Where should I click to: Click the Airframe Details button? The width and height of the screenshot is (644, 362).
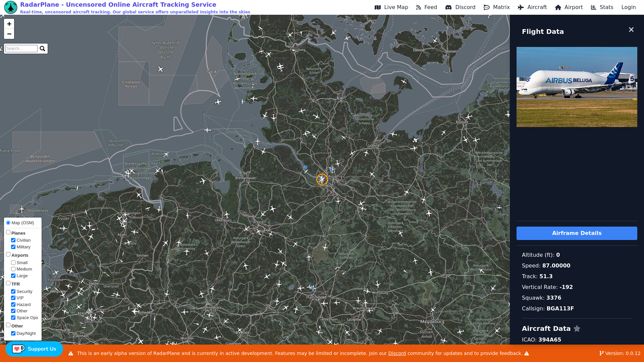(x=577, y=233)
